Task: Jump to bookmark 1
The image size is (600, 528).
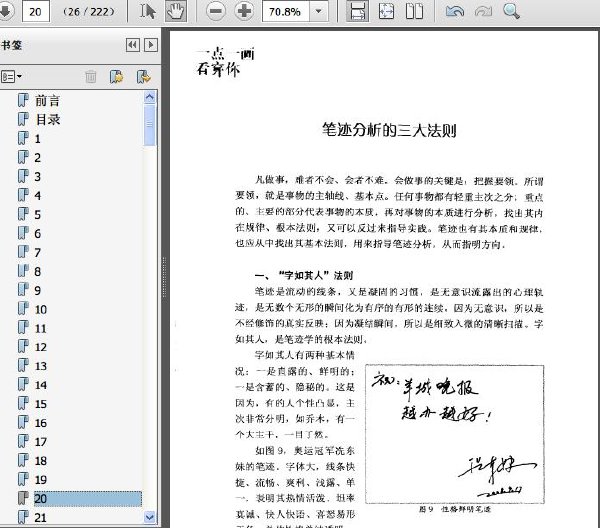Action: [38, 139]
